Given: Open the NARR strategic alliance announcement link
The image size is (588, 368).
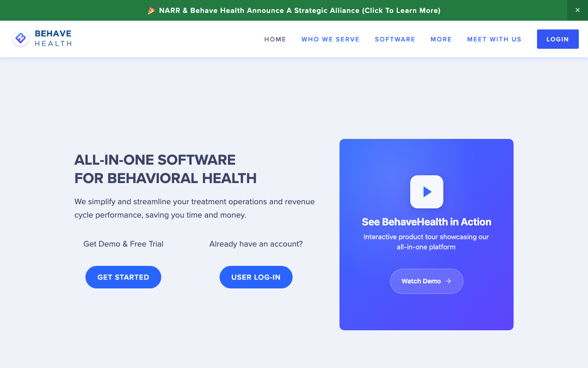Looking at the screenshot, I should 299,10.
